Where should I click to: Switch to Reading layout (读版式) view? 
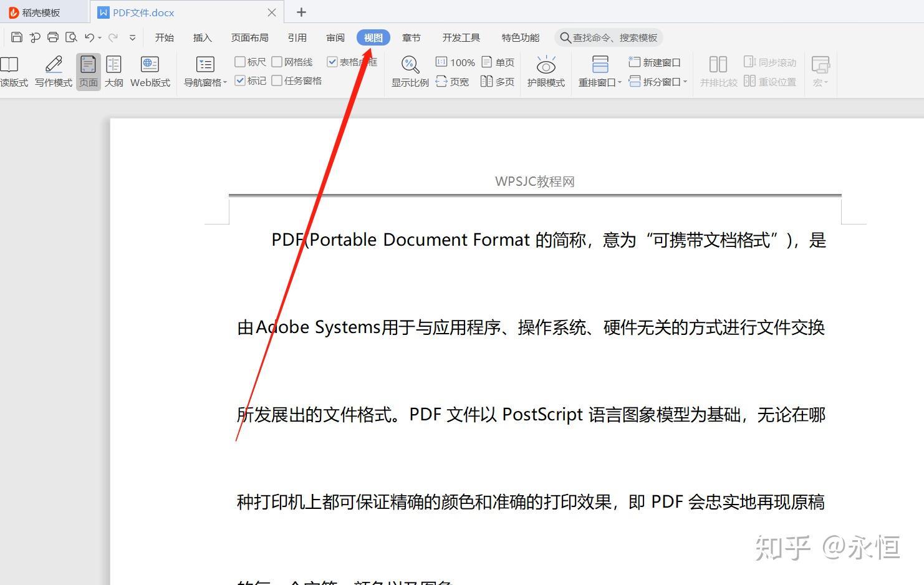14,72
